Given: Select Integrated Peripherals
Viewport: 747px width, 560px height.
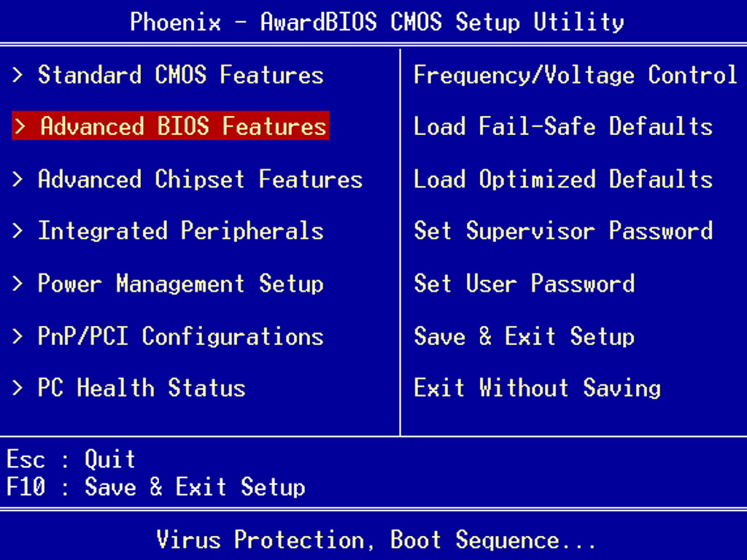Looking at the screenshot, I should (x=180, y=231).
